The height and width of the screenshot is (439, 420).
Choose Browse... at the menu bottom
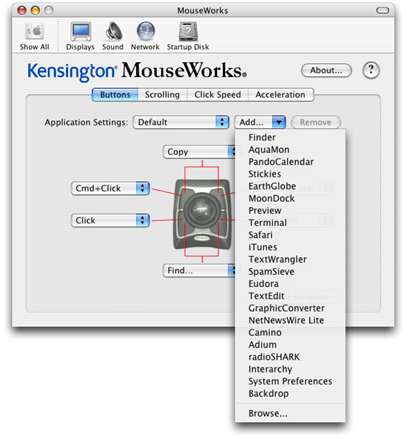coord(290,414)
